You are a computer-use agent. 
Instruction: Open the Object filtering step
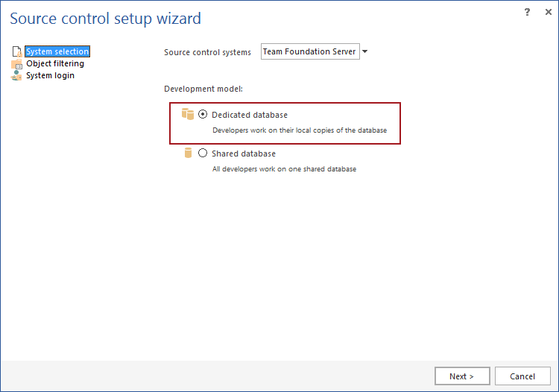click(55, 64)
